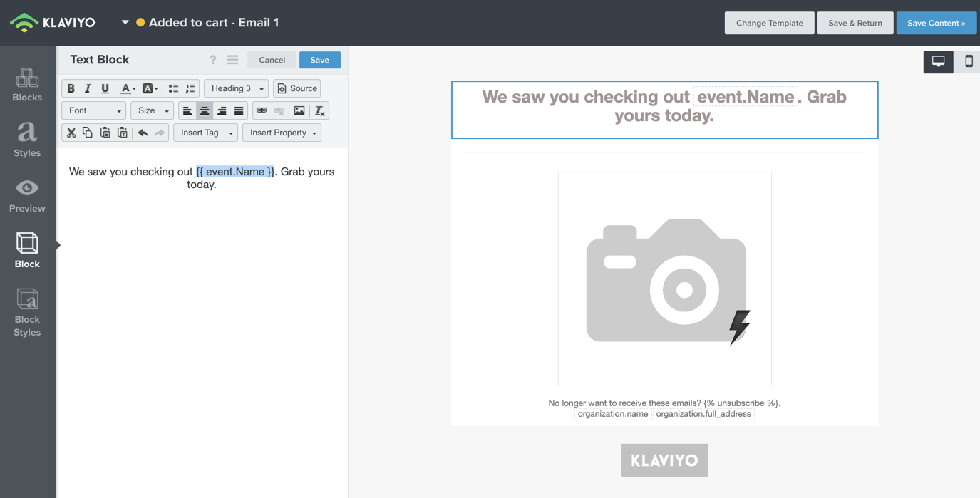
Task: Cut with the scissors icon
Action: click(71, 133)
